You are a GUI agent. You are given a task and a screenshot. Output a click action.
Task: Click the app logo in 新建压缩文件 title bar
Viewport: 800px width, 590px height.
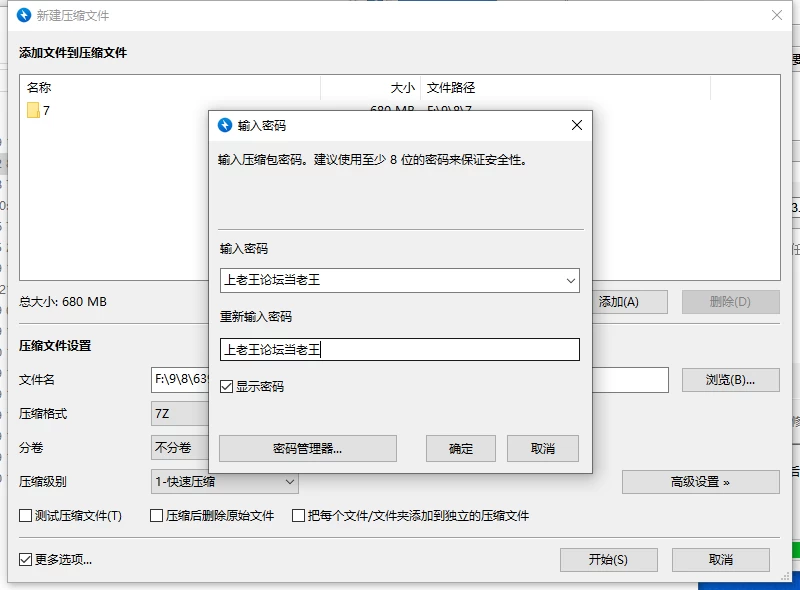tap(24, 15)
